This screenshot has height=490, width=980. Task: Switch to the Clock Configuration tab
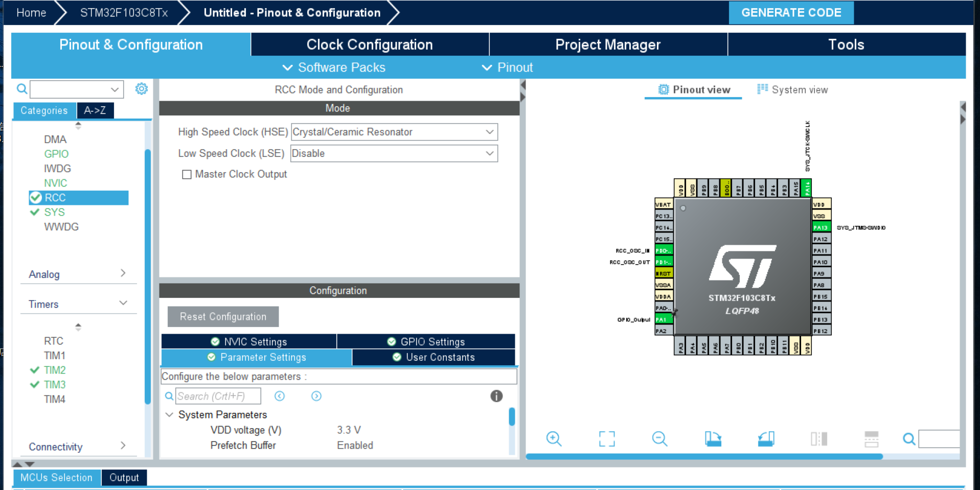point(370,44)
